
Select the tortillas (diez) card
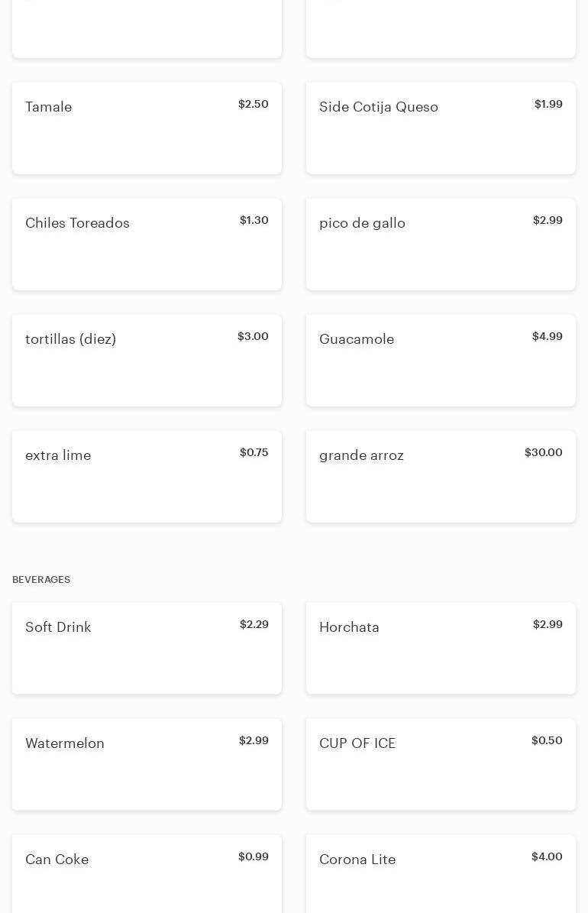point(147,361)
